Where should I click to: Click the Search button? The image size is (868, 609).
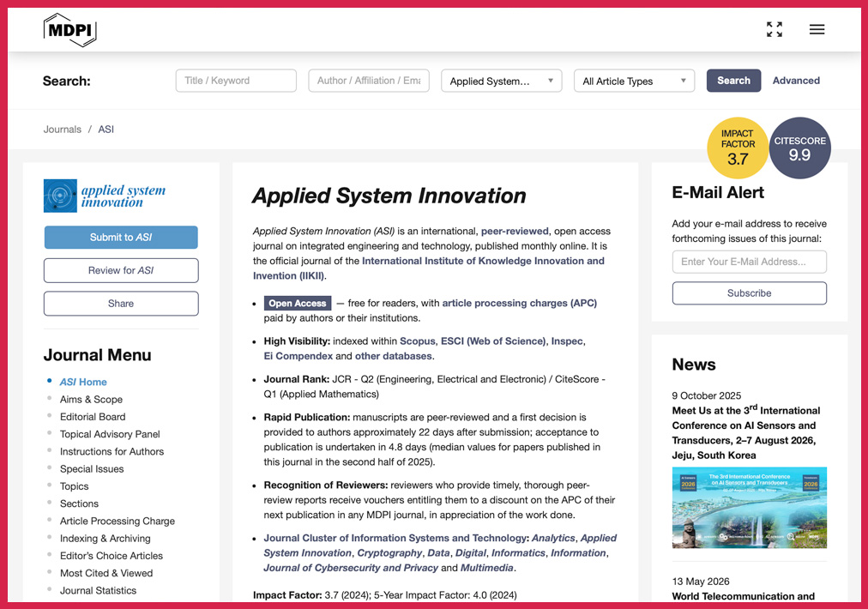coord(733,81)
